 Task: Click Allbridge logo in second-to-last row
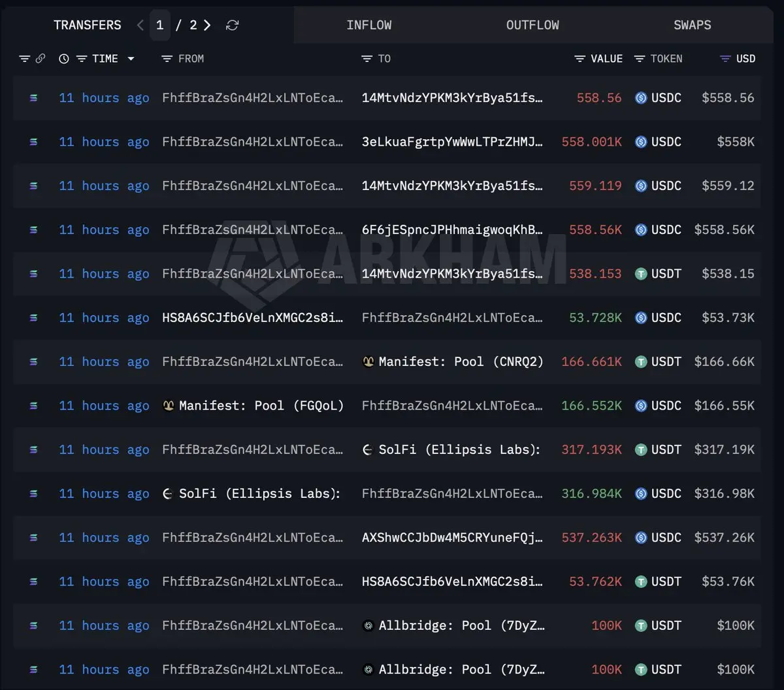point(368,626)
